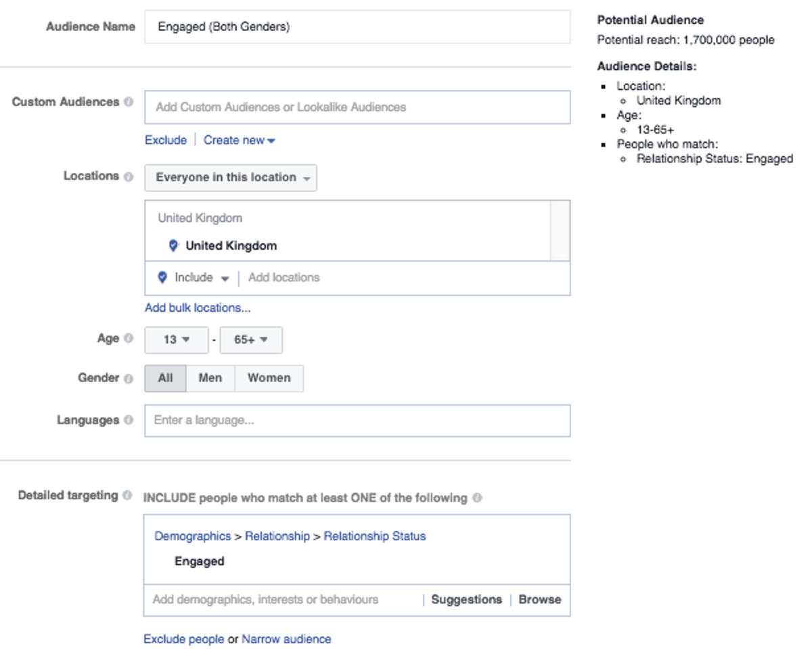Click the Add Custom Audiences field
Image resolution: width=812 pixels, height=660 pixels.
pyautogui.click(x=357, y=107)
